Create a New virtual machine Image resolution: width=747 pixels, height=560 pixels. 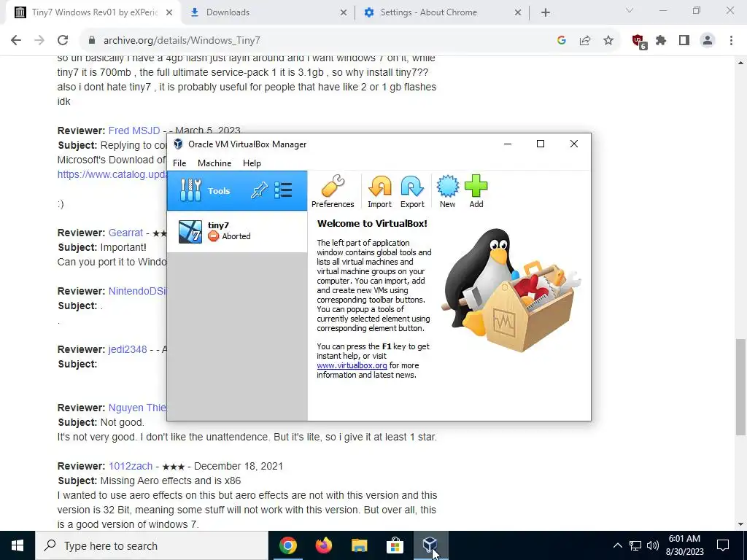[447, 192]
